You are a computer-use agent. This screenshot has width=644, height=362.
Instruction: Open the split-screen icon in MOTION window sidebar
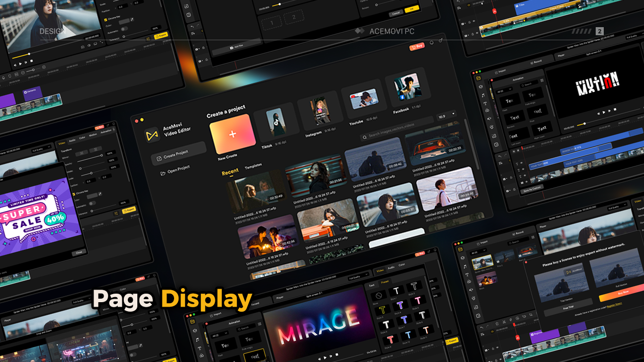click(496, 145)
